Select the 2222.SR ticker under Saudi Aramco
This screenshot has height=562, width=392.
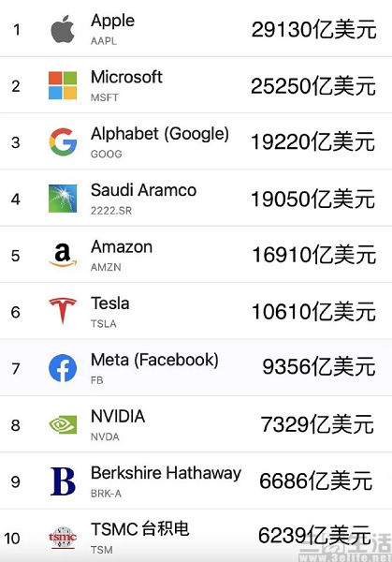coord(111,211)
